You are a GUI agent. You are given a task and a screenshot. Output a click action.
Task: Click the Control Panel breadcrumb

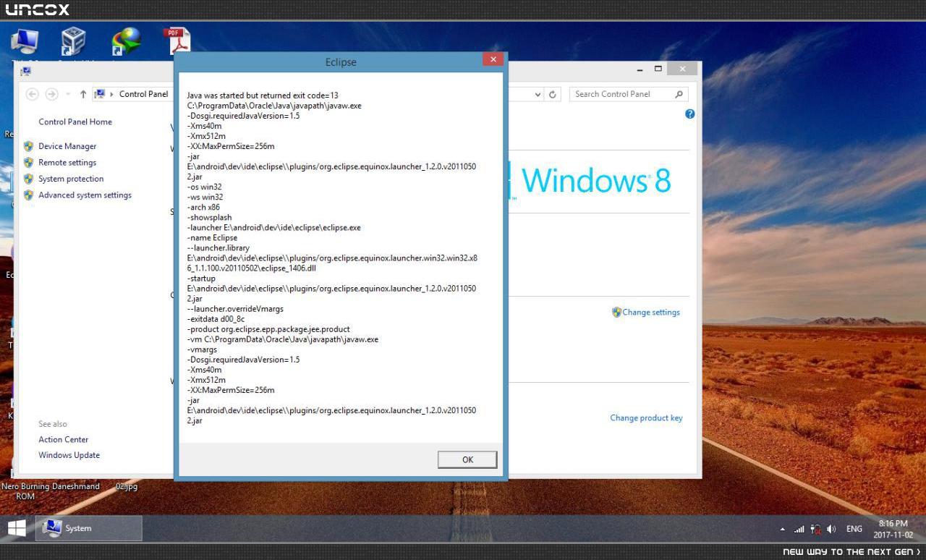pos(143,94)
